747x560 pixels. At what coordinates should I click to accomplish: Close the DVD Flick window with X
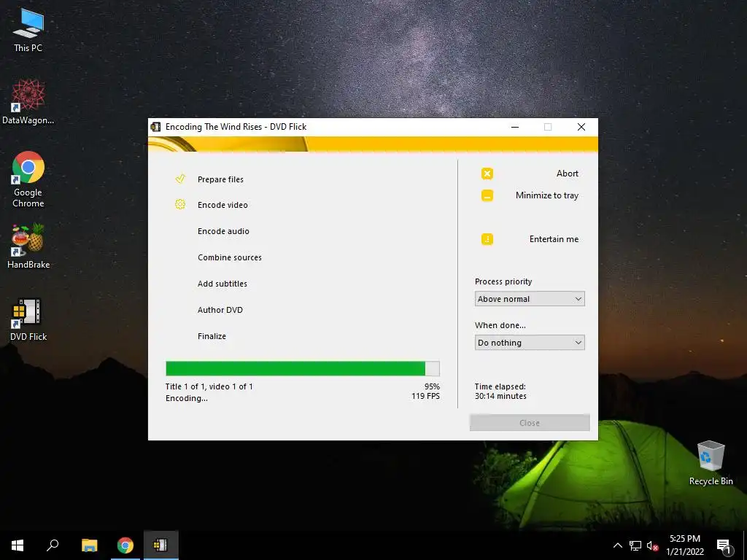[581, 127]
